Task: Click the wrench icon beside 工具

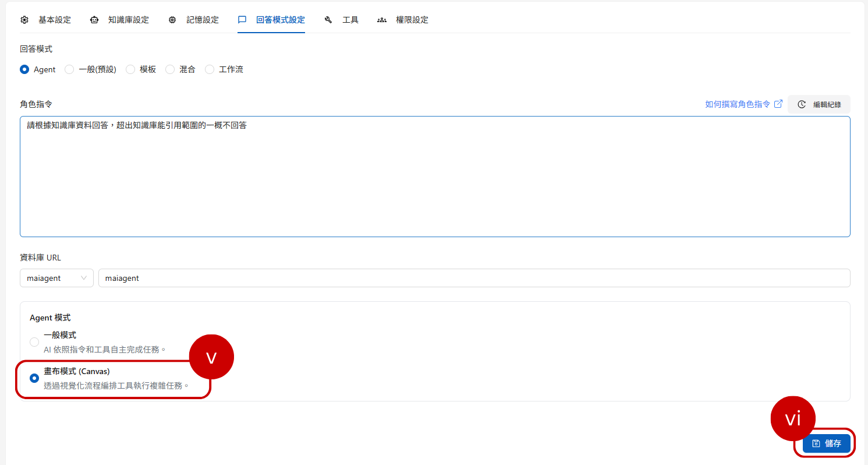Action: [328, 20]
